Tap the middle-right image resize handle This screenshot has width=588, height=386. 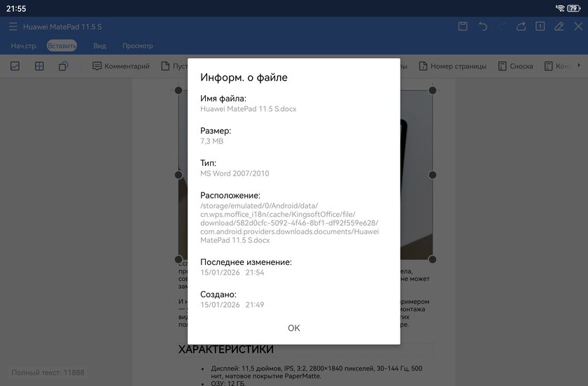[433, 175]
